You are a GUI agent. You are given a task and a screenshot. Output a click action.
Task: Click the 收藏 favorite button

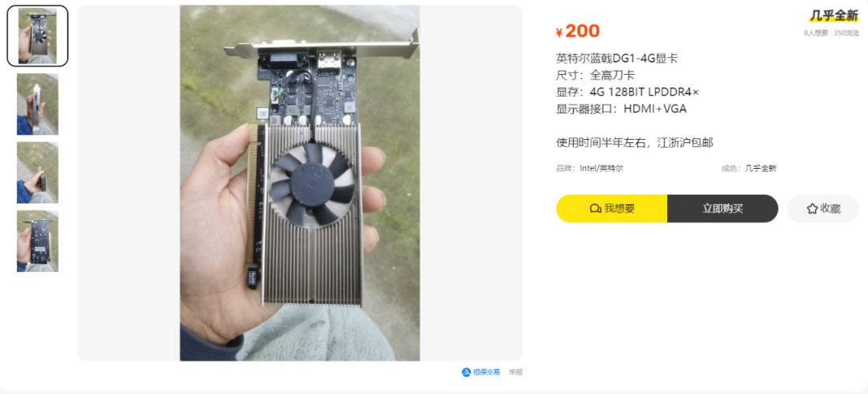[x=823, y=209]
